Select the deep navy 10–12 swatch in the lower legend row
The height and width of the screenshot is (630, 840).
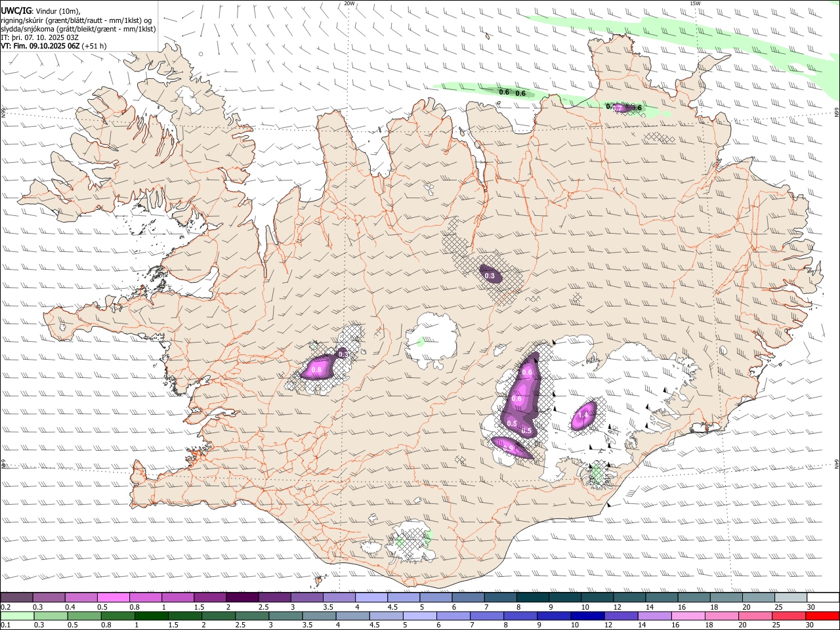point(587,616)
